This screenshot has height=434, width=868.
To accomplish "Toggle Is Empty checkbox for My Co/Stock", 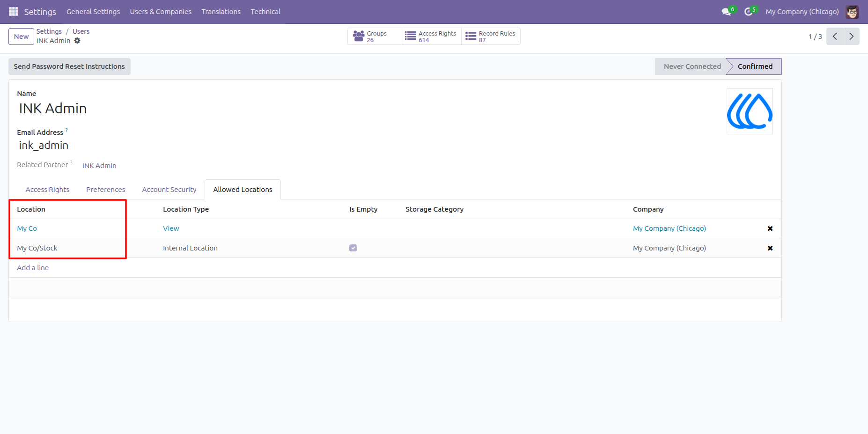I will (x=353, y=248).
